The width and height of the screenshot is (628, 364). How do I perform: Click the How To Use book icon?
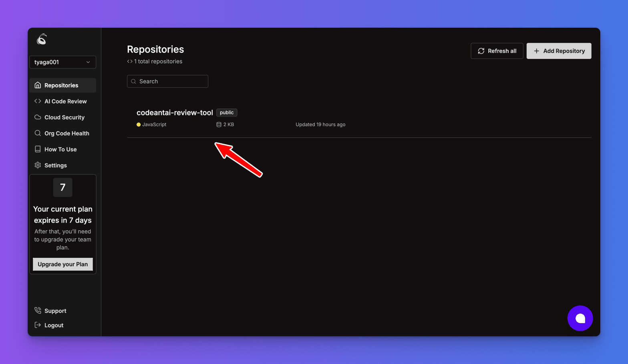click(x=38, y=149)
